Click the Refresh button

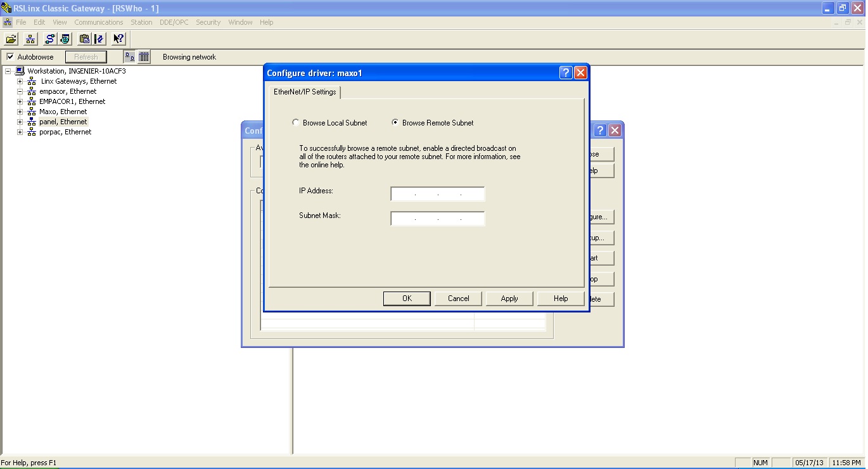pyautogui.click(x=86, y=57)
